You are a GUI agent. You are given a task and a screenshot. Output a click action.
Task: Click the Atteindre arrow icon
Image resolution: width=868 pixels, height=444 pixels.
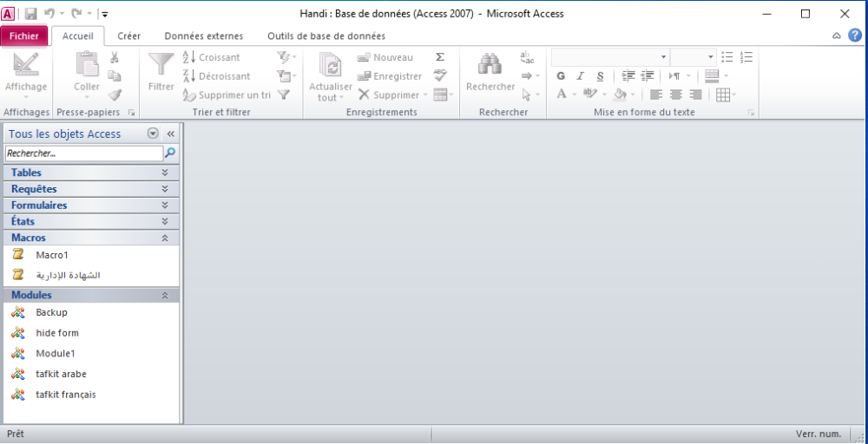pyautogui.click(x=527, y=75)
